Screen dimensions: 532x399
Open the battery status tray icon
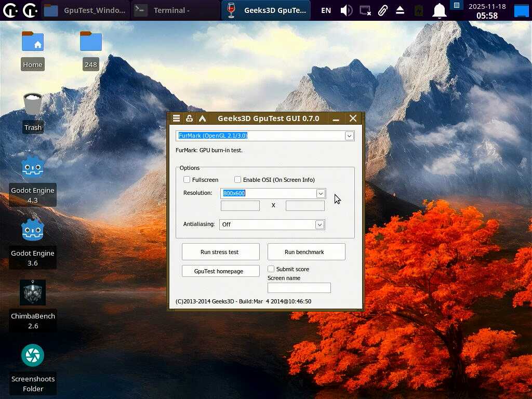click(x=419, y=10)
